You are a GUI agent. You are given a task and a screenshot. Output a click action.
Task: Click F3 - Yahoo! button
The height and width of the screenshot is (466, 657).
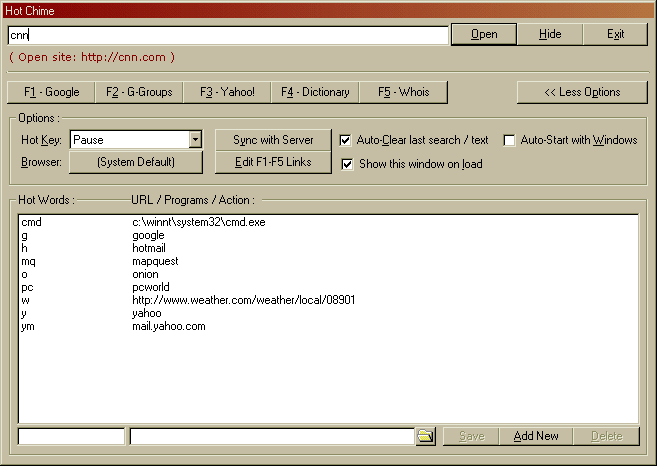click(x=227, y=92)
